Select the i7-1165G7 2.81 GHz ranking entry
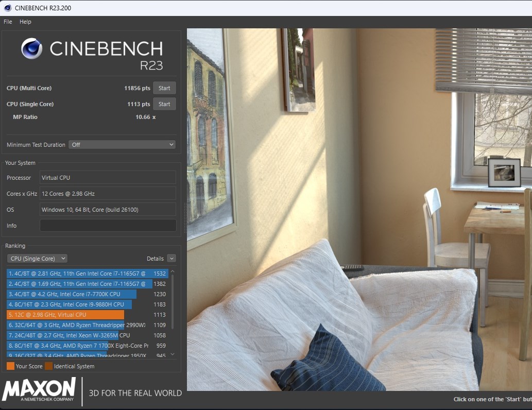Image resolution: width=532 pixels, height=410 pixels. 88,273
